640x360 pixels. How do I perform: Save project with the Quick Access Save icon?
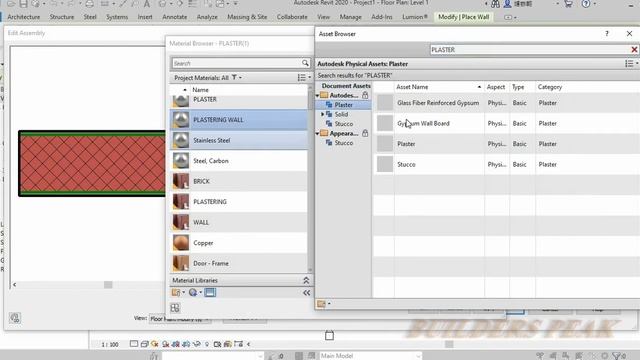pos(23,4)
